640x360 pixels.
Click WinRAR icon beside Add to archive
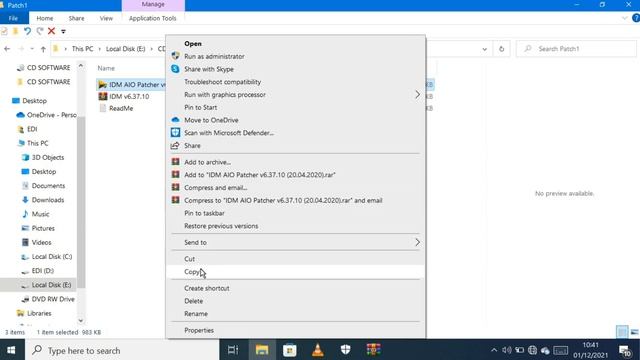(x=176, y=162)
